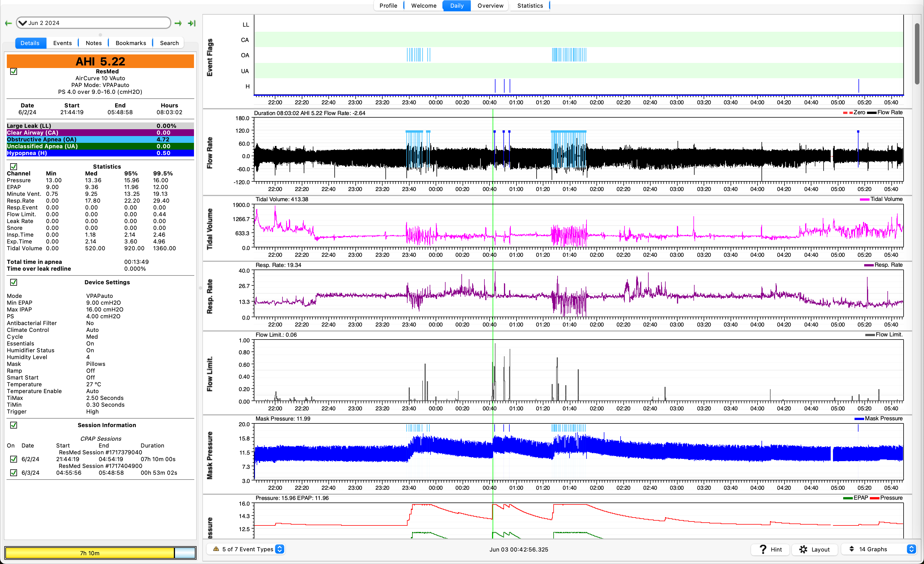
Task: Toggle the Session Information section checkbox
Action: click(x=14, y=425)
